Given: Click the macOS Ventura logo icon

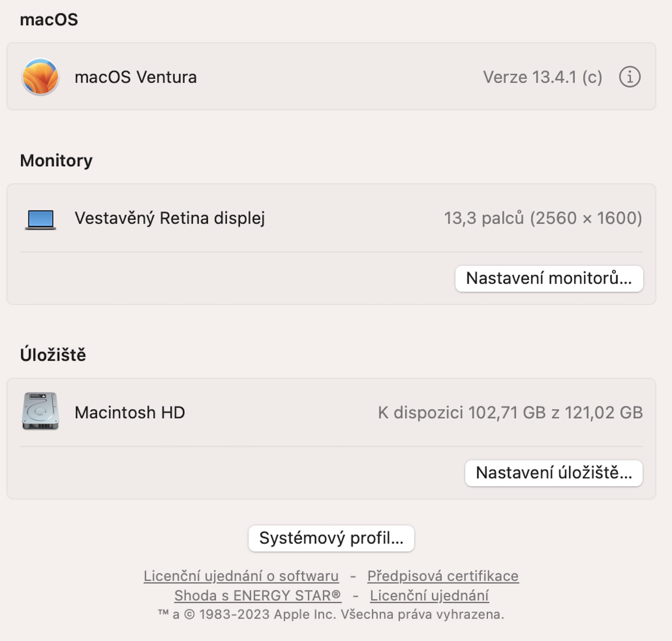Looking at the screenshot, I should 40,77.
